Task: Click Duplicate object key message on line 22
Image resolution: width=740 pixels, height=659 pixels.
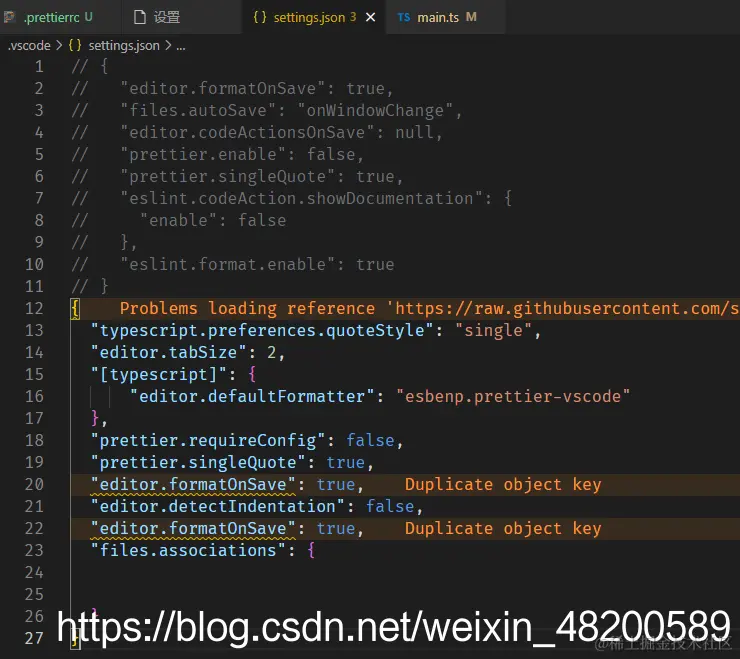Action: click(503, 528)
